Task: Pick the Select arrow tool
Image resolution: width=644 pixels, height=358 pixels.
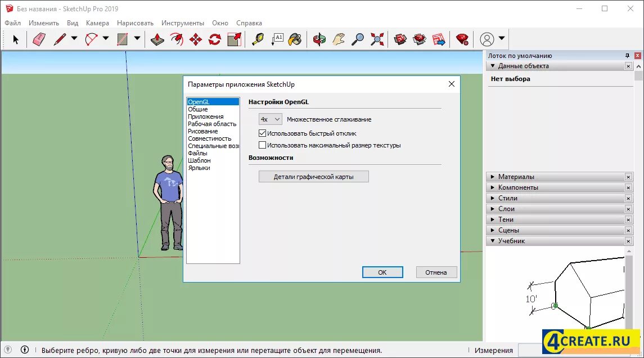Action: pos(16,39)
